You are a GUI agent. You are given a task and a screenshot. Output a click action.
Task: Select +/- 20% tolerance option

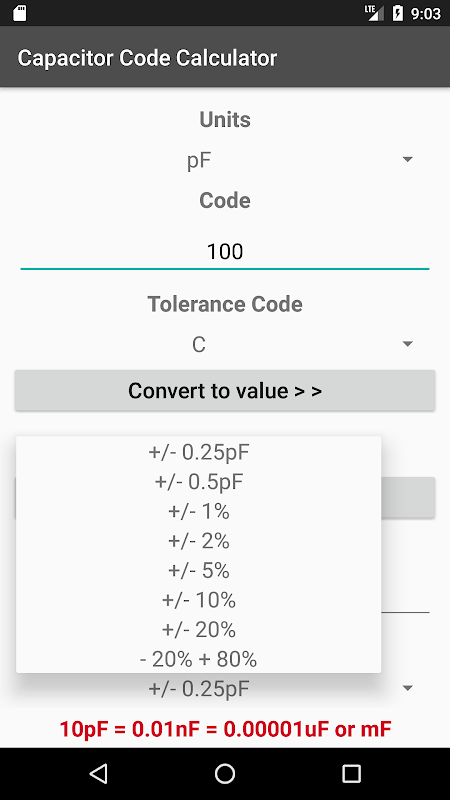(198, 629)
